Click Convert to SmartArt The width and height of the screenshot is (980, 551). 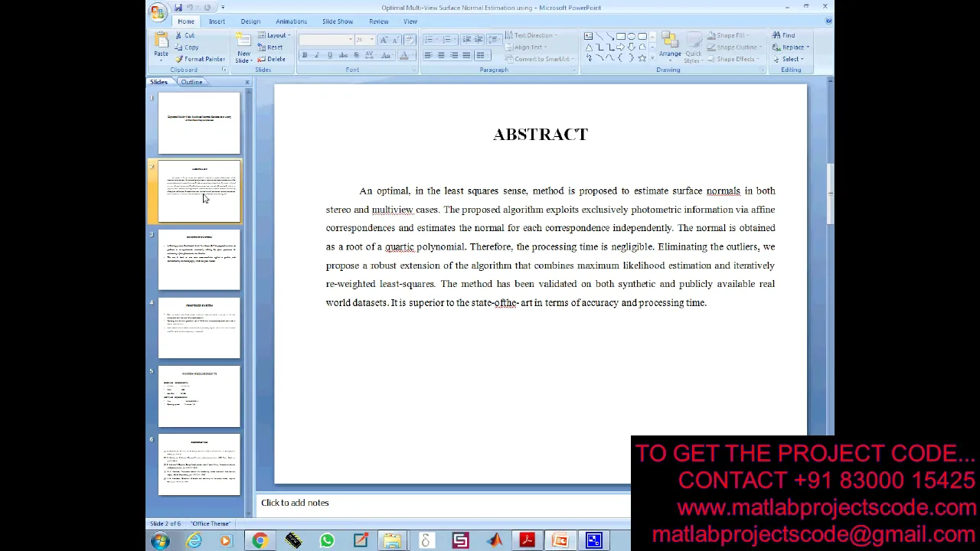541,59
